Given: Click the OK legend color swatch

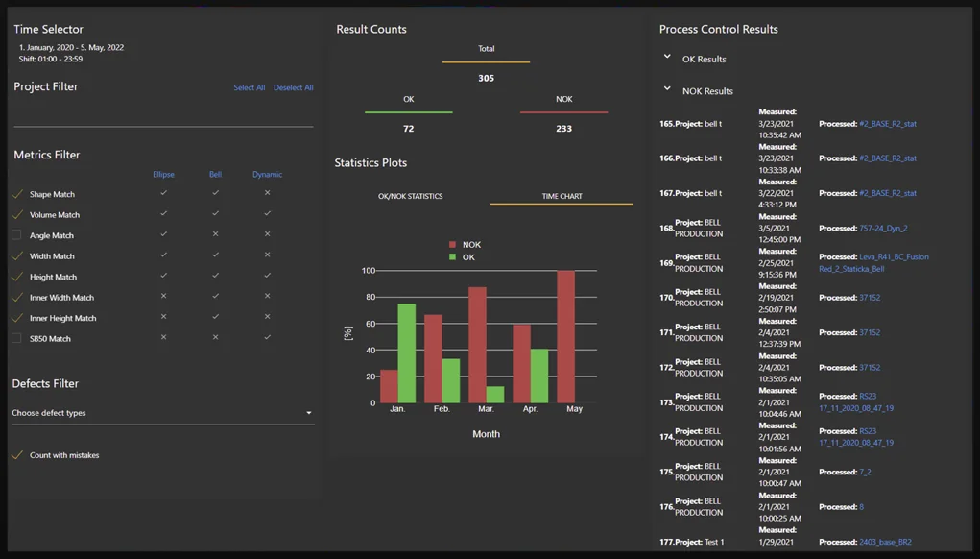Looking at the screenshot, I should pos(452,257).
